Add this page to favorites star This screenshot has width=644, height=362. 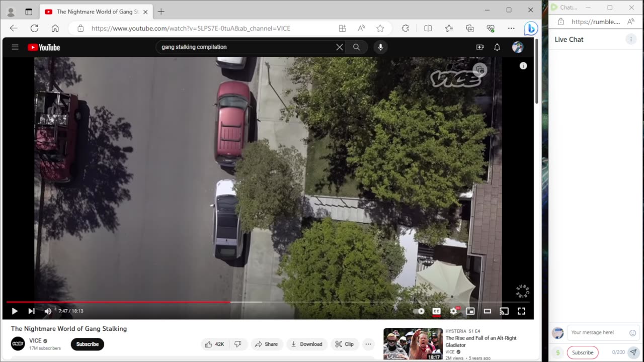pos(380,29)
